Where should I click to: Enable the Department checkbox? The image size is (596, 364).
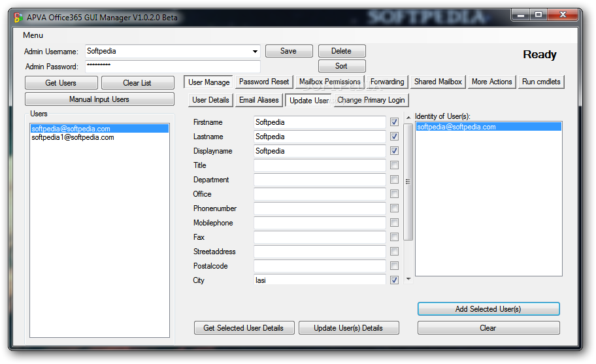394,180
